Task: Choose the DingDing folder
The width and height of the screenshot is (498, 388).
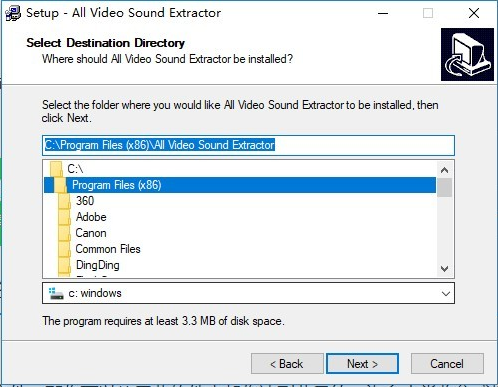Action: click(x=97, y=265)
